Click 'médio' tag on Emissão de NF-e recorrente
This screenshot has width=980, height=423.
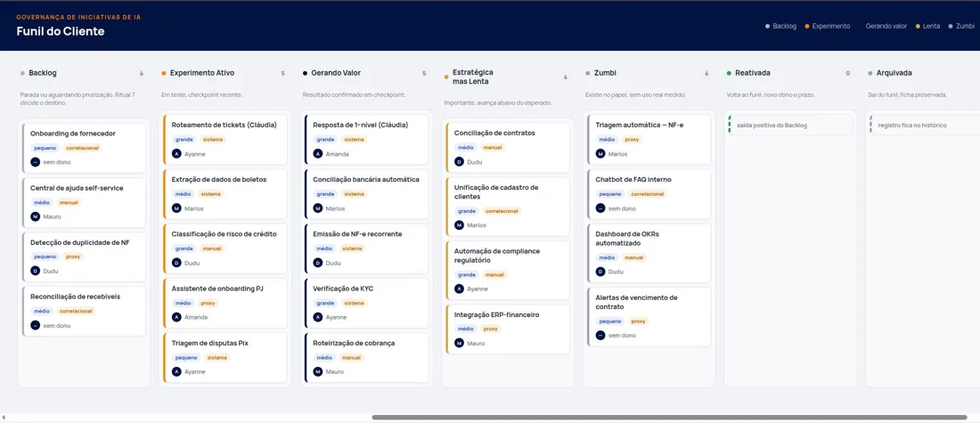click(x=324, y=248)
